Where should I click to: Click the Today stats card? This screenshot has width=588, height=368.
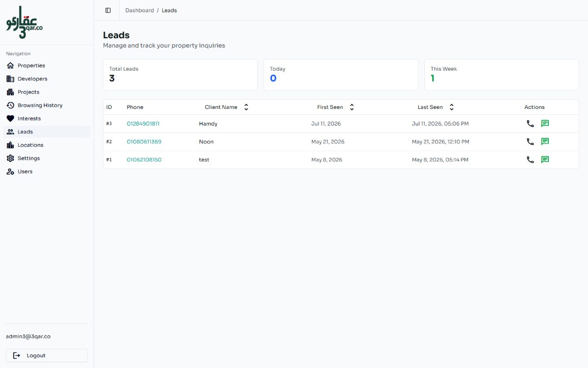[341, 75]
